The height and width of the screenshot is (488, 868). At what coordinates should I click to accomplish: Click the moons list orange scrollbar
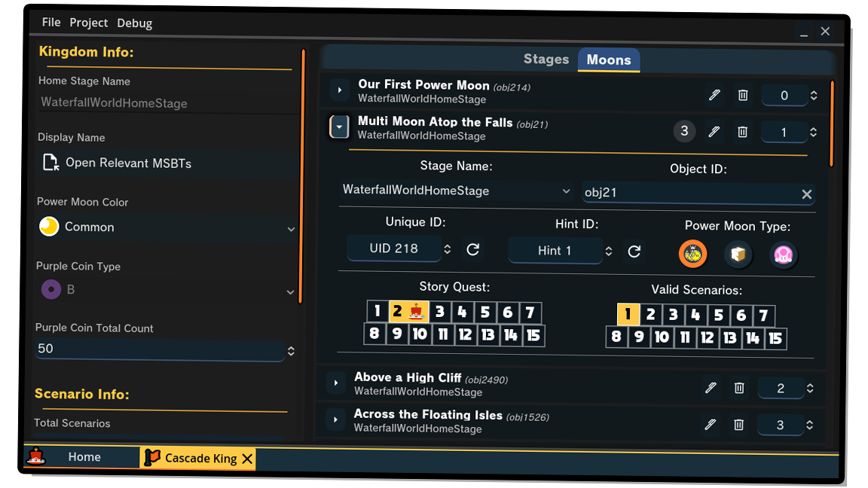click(832, 124)
